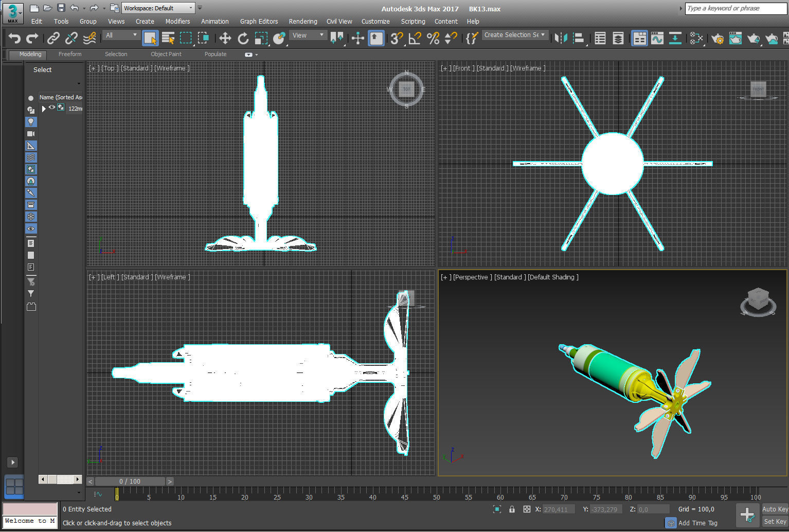
Task: Toggle Keyboard Shortcut Override button
Action: (376, 38)
